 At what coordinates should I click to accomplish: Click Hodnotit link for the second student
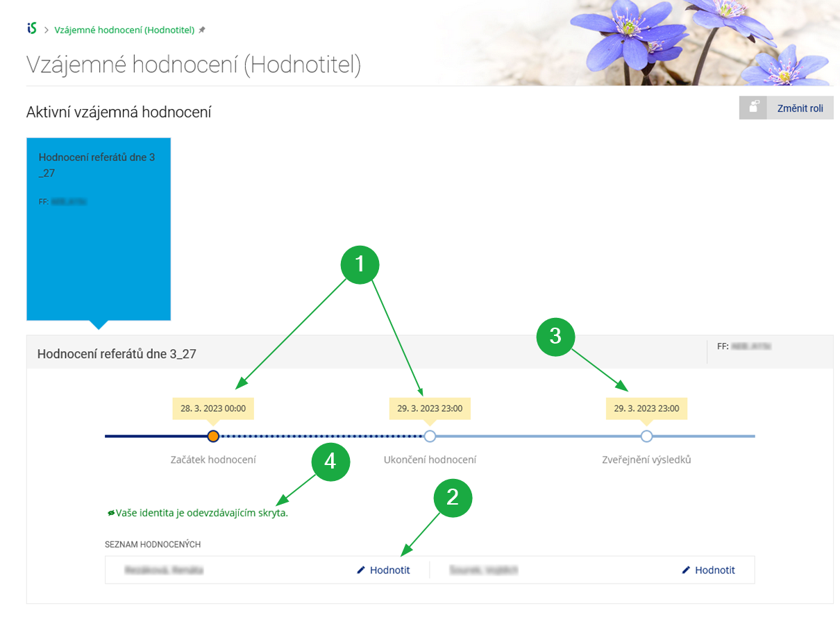click(714, 570)
